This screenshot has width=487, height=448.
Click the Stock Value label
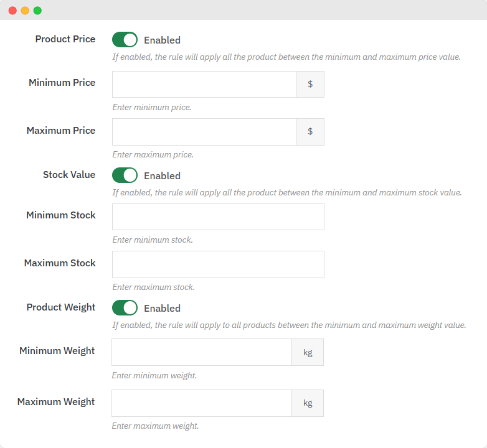pos(69,175)
